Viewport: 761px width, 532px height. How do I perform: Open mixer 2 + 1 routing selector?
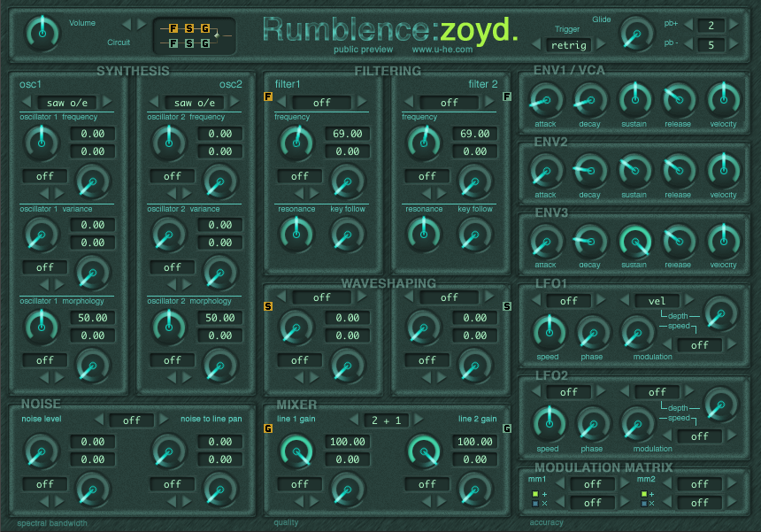coord(387,420)
